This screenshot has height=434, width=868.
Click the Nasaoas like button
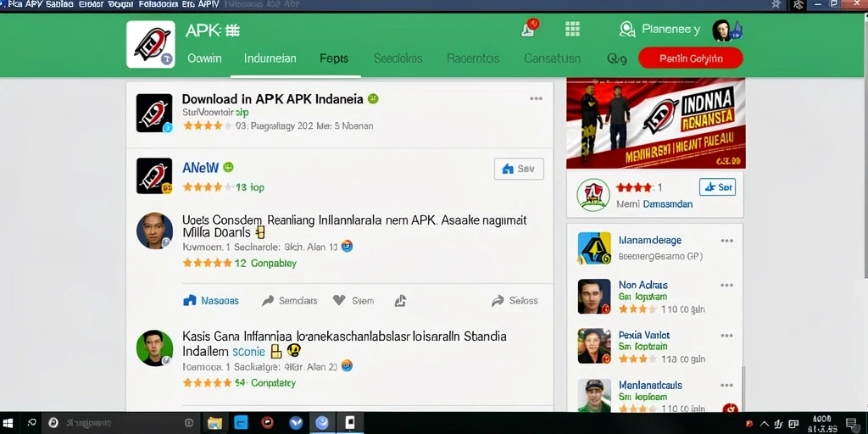click(211, 301)
